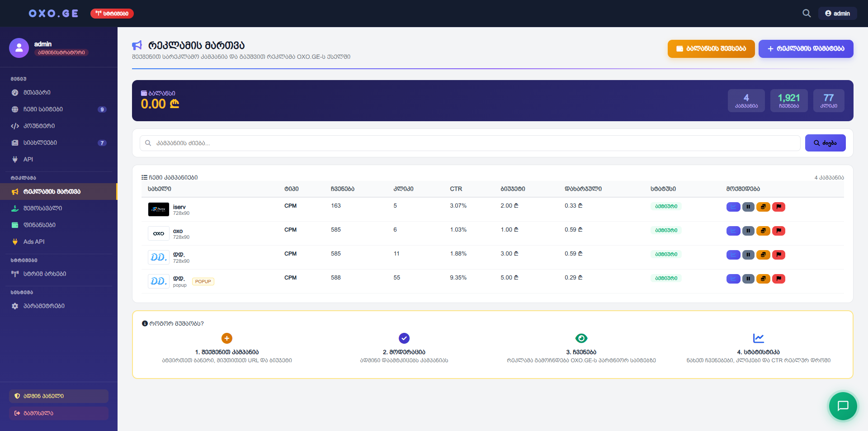Click the green chat widget icon
Screen dimensions: 868x431
coord(843,406)
